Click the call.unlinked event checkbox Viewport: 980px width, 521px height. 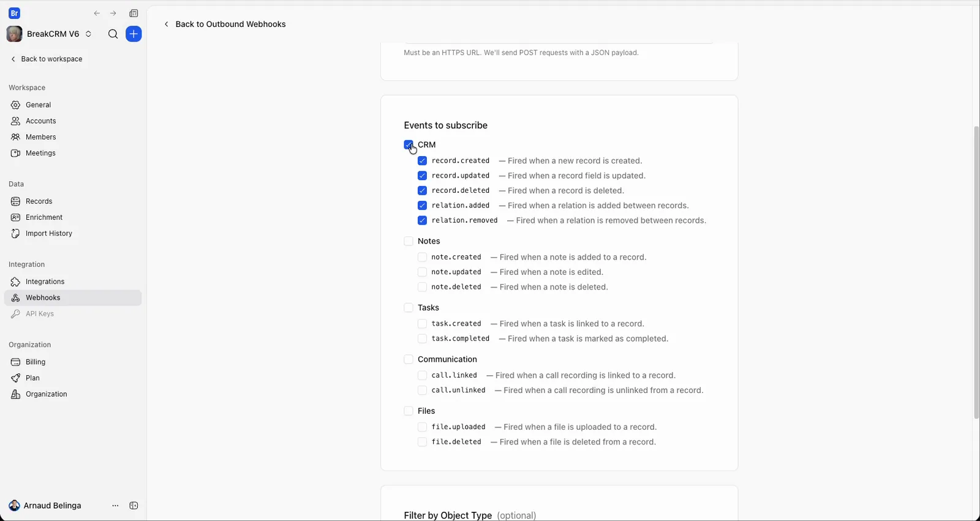tap(422, 391)
